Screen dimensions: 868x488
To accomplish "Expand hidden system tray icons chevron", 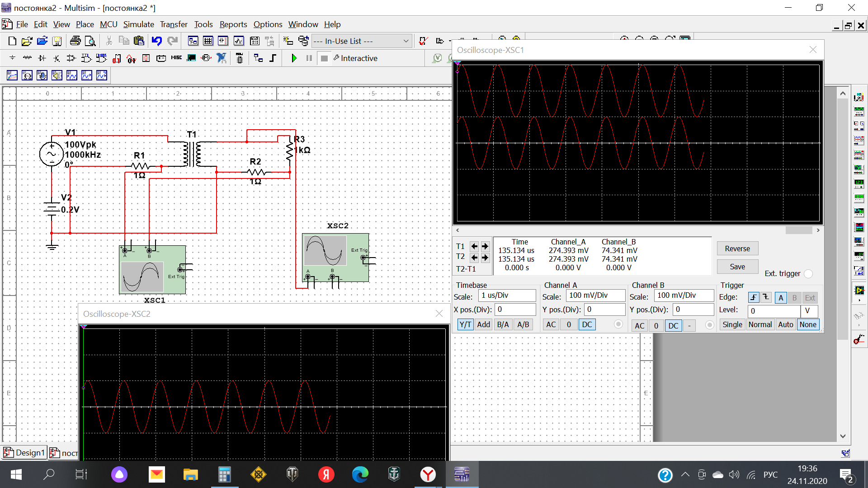I will (x=685, y=474).
